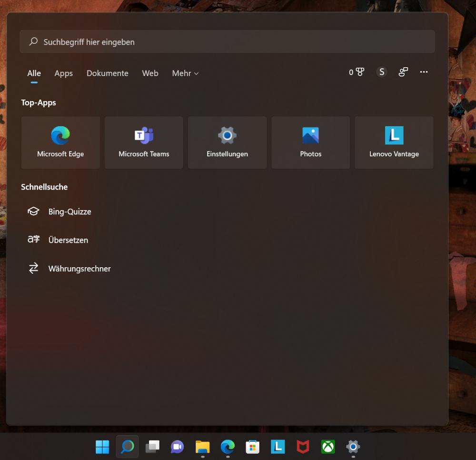Open Lenovo Vantage from taskbar
This screenshot has width=476, height=460.
pos(278,447)
